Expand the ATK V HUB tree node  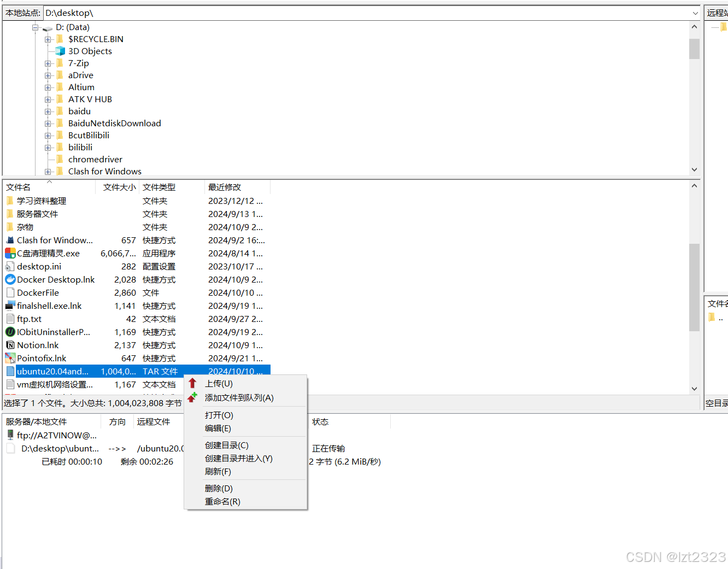point(48,99)
